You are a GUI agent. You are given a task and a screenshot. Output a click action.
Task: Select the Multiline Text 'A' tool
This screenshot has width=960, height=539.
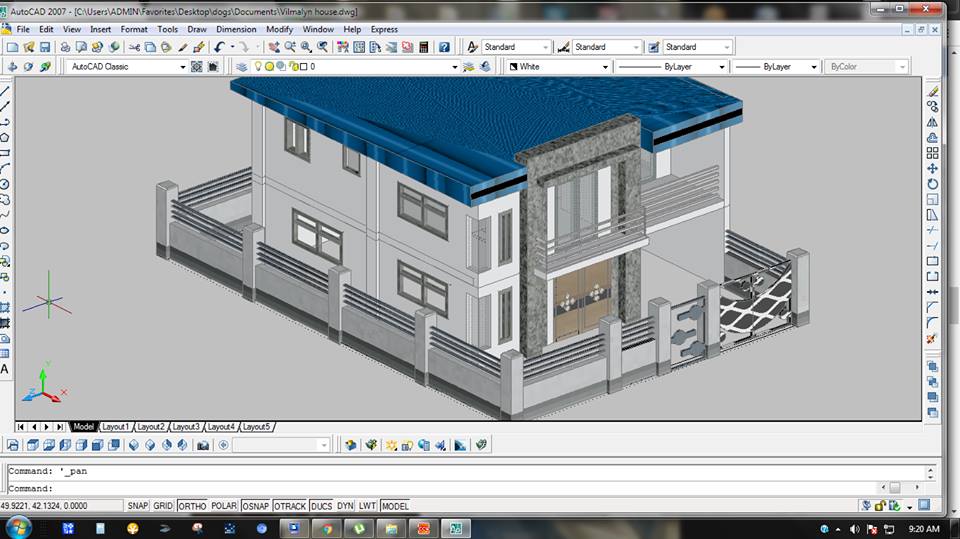[5, 370]
